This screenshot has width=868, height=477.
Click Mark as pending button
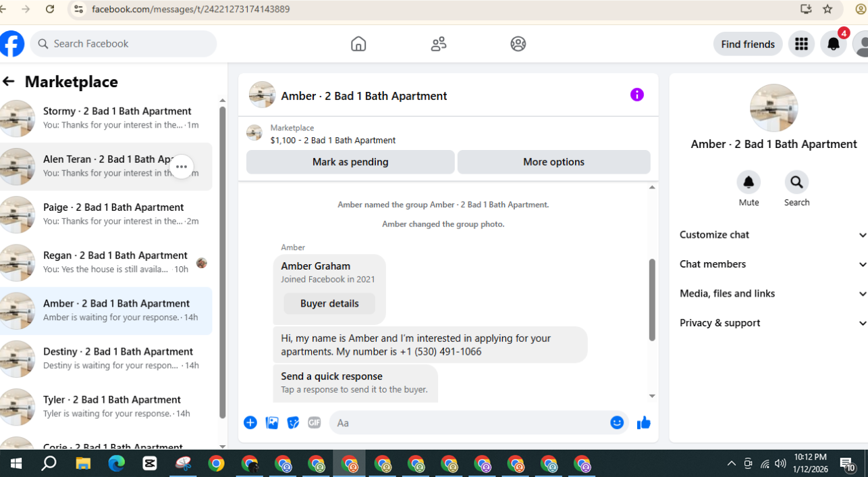(x=350, y=162)
